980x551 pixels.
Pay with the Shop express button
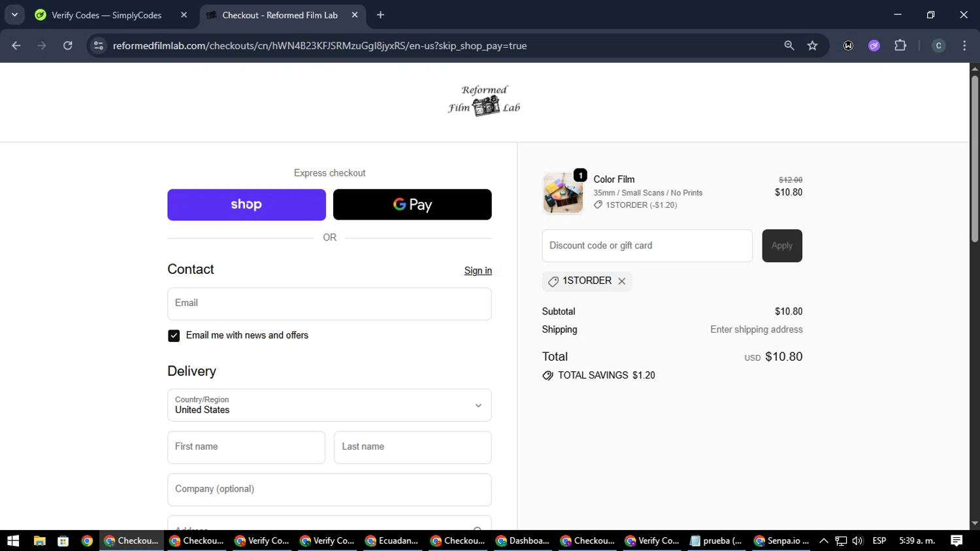[x=246, y=205]
